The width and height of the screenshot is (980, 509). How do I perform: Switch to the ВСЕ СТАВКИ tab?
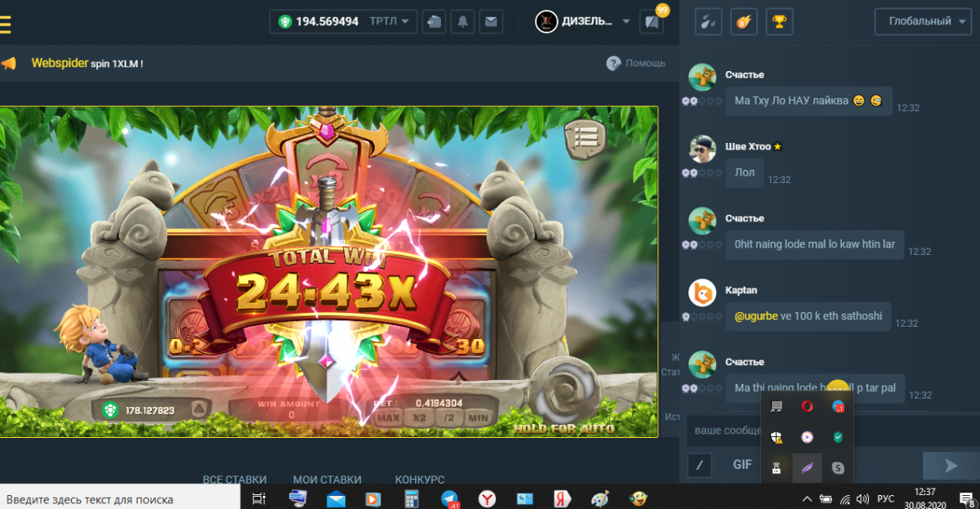tap(234, 480)
